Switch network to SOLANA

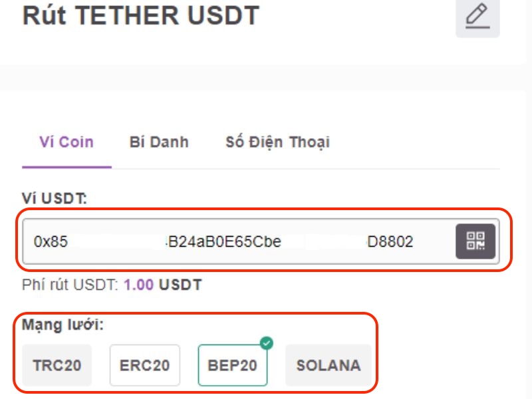point(329,365)
